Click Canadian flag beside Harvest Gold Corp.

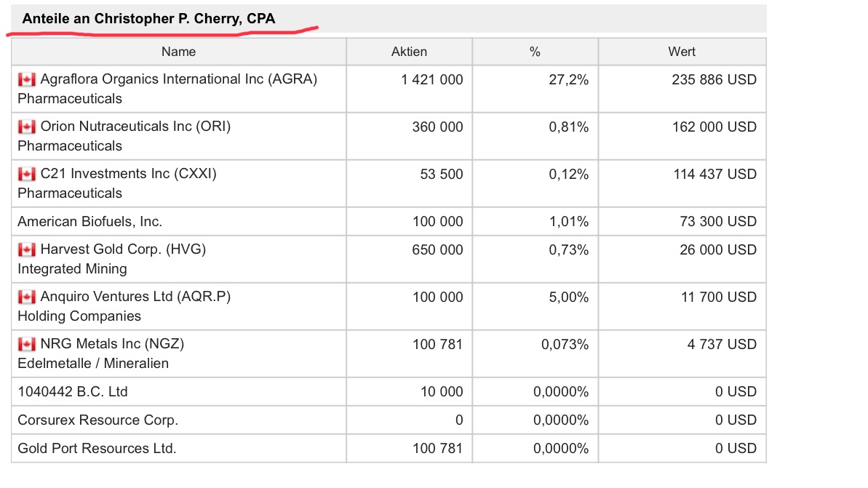pos(27,250)
